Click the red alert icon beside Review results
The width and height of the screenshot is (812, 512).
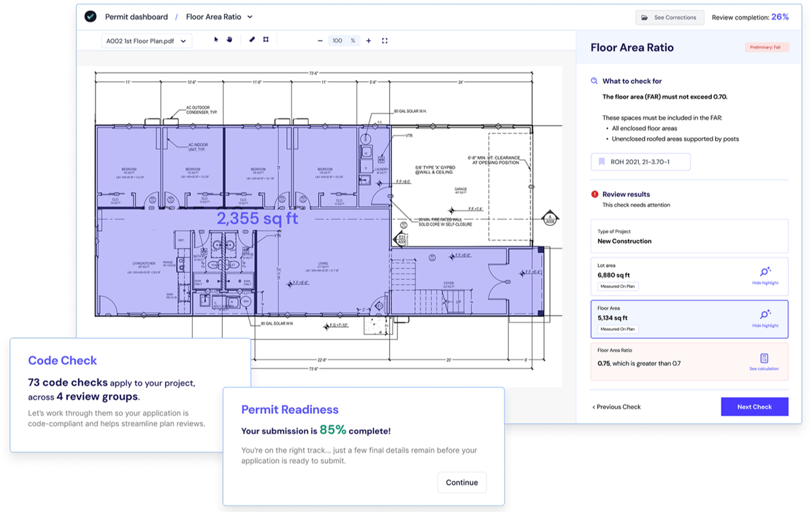coord(594,194)
